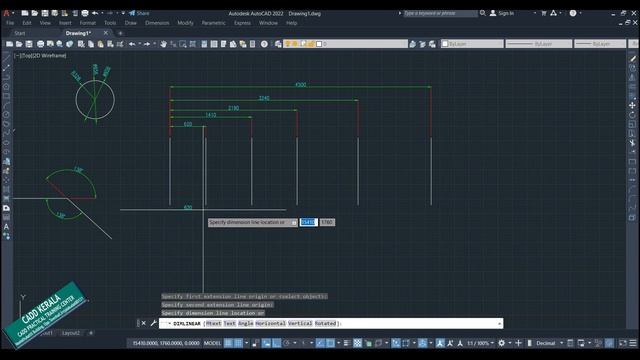Click the layer 0 color swatch in layer dropdown
Screen dimensions: 640x360
coord(319,44)
